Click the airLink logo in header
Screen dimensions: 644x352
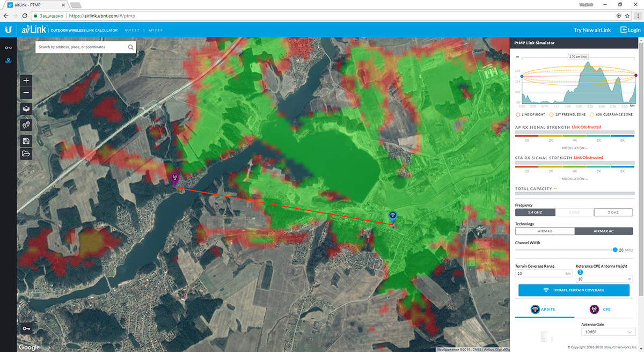pos(34,30)
